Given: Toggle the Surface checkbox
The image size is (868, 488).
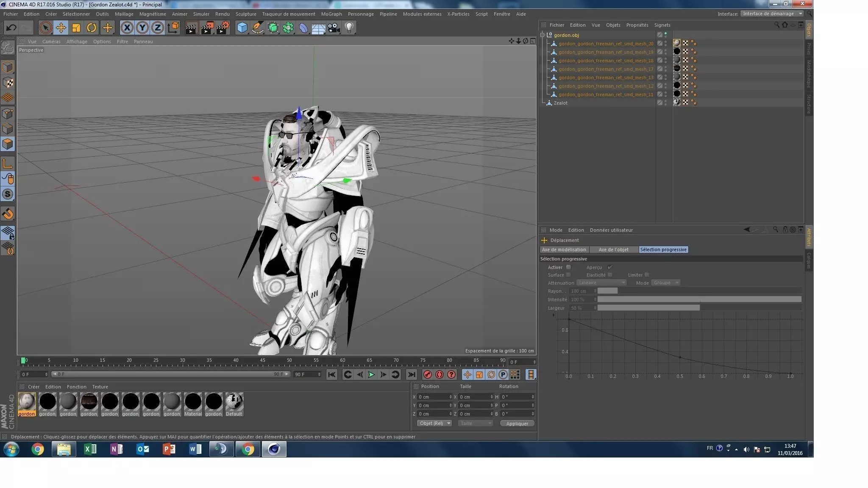Looking at the screenshot, I should tap(568, 275).
